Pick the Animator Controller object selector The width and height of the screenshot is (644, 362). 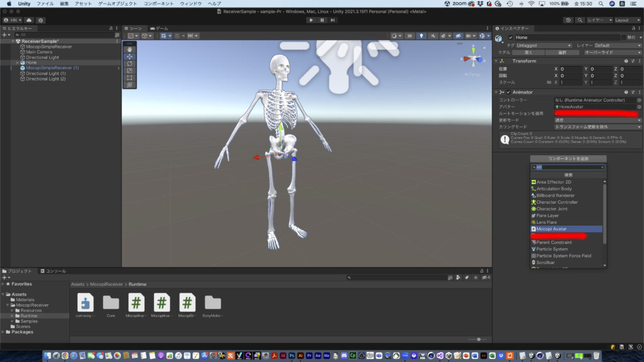click(x=639, y=100)
